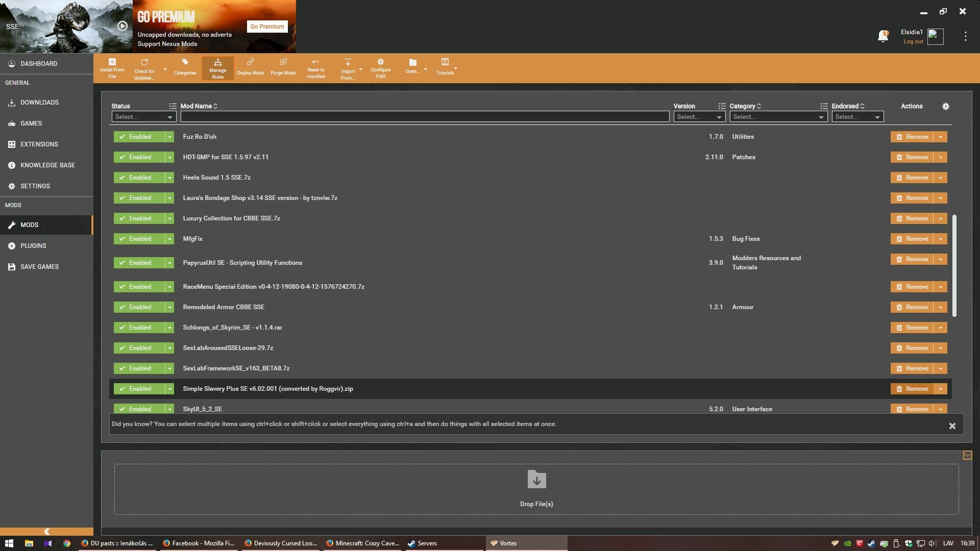Open the Category filter dropdown
Screen dimensions: 980x551
778,117
